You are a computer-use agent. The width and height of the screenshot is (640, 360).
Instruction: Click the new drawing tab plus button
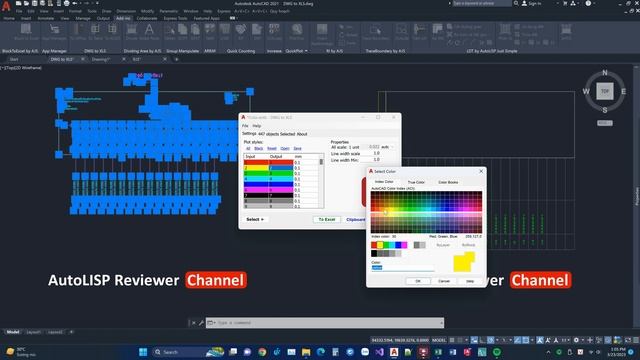pyautogui.click(x=176, y=60)
